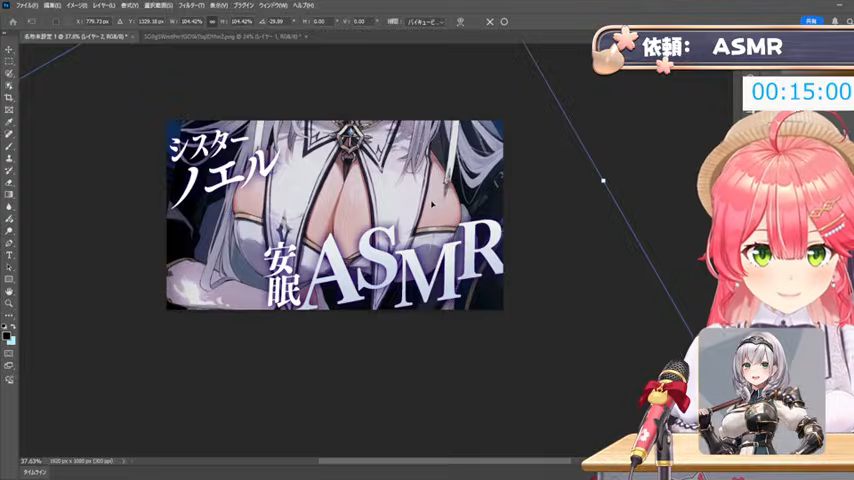Click the horizontal skew H field

[322, 22]
